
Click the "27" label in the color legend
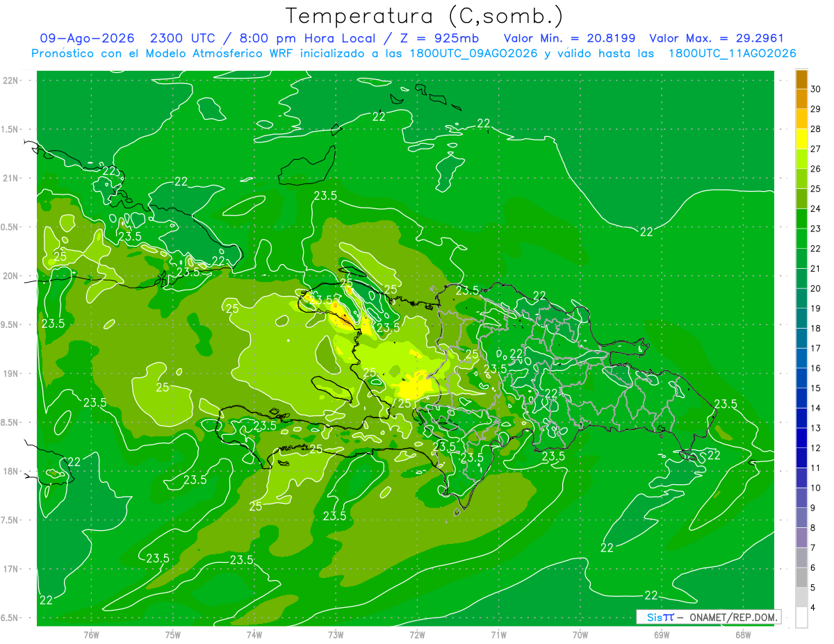(x=815, y=149)
